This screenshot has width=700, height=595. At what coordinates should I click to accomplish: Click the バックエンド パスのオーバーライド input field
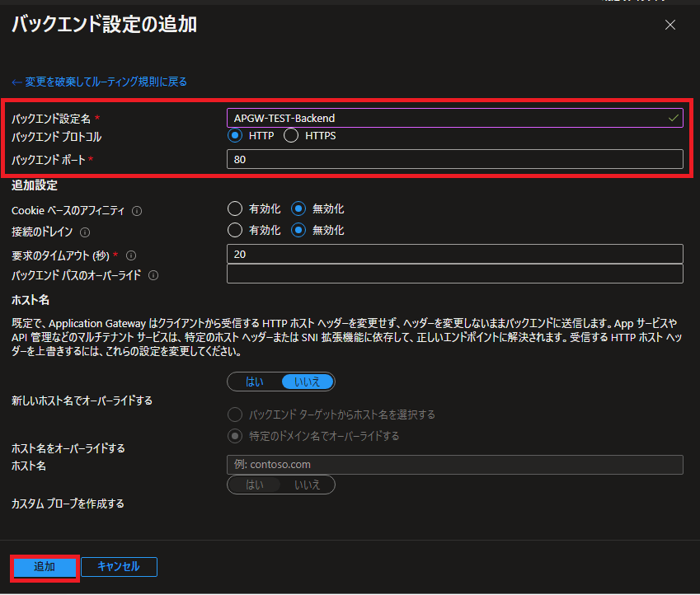454,274
